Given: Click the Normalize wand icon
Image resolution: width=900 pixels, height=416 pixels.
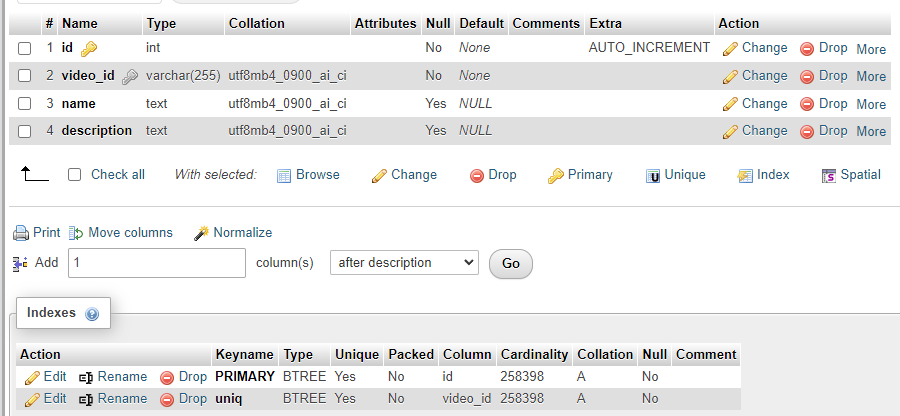Looking at the screenshot, I should (x=201, y=233).
